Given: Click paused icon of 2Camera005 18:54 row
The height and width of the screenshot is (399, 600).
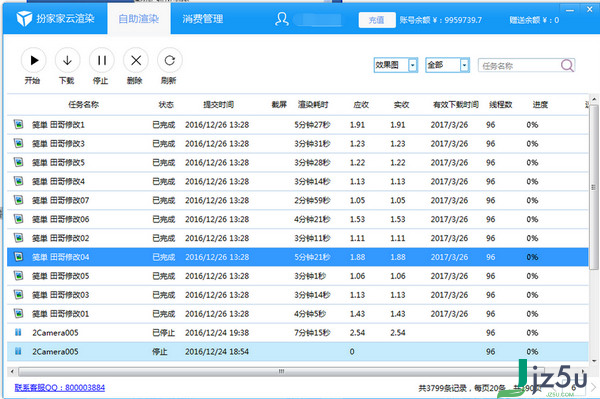Looking at the screenshot, I should coord(18,351).
